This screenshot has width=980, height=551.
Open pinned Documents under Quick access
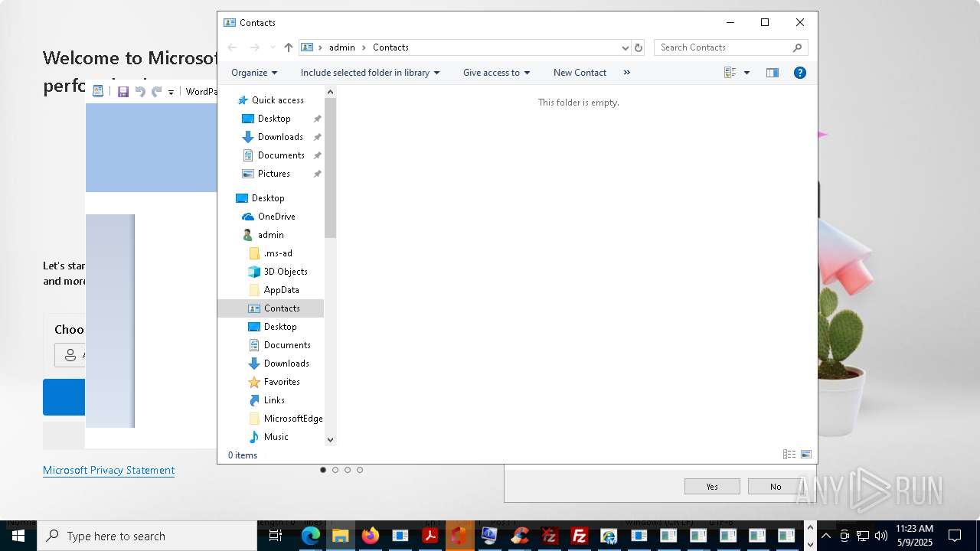tap(281, 155)
